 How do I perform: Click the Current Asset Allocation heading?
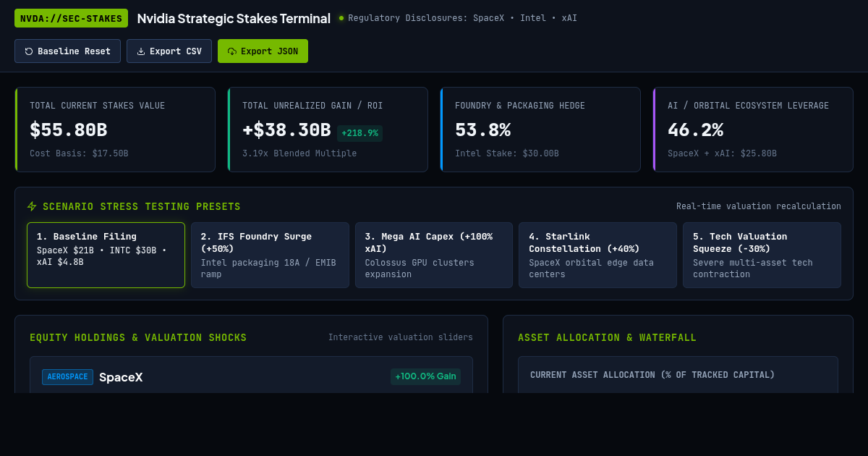652,375
